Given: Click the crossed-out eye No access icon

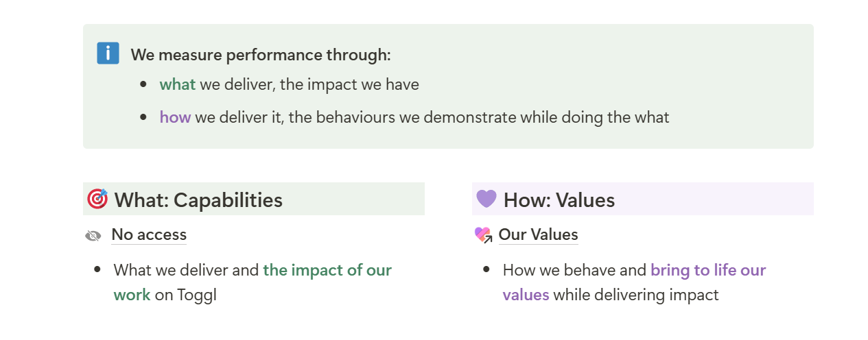Looking at the screenshot, I should click(x=93, y=236).
